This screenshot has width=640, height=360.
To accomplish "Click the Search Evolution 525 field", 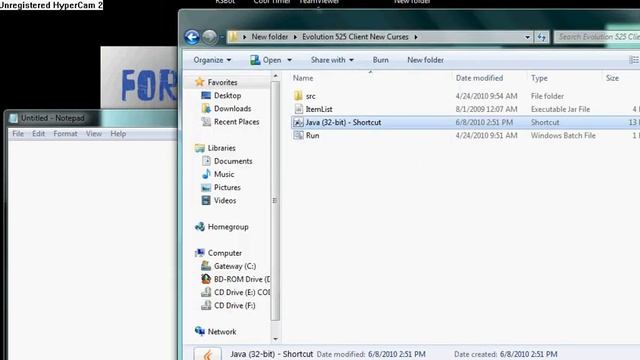I will 597,37.
